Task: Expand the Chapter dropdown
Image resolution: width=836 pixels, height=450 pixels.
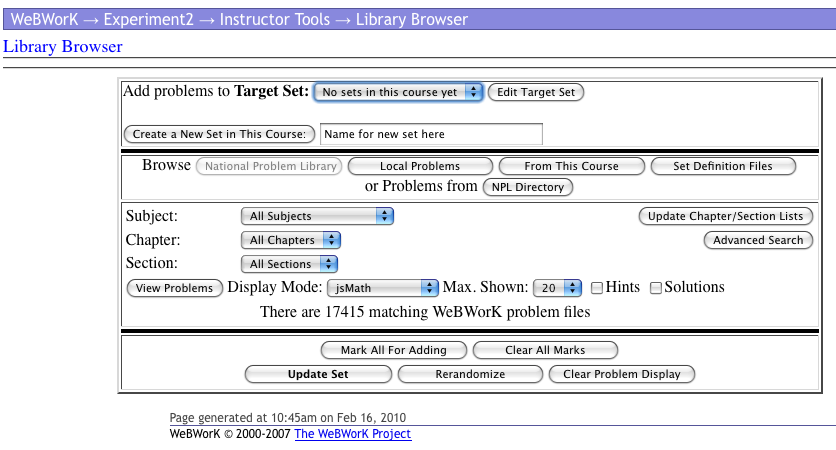Action: [291, 240]
